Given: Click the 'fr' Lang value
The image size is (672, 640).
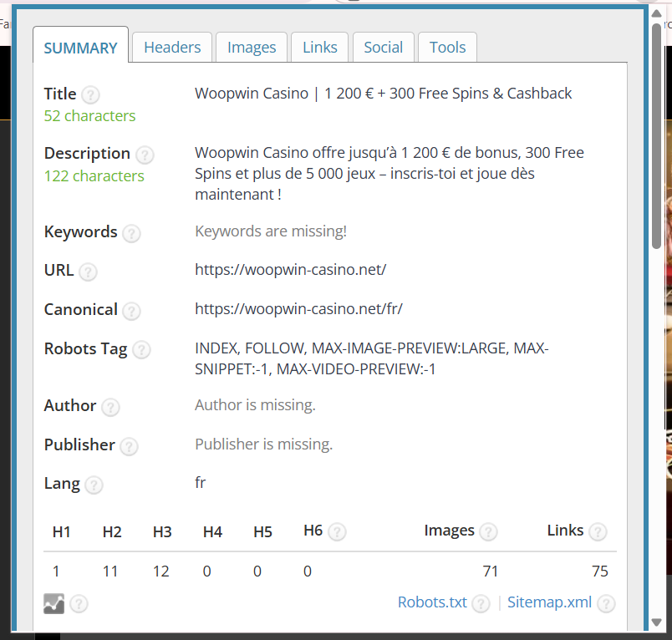Looking at the screenshot, I should point(200,483).
